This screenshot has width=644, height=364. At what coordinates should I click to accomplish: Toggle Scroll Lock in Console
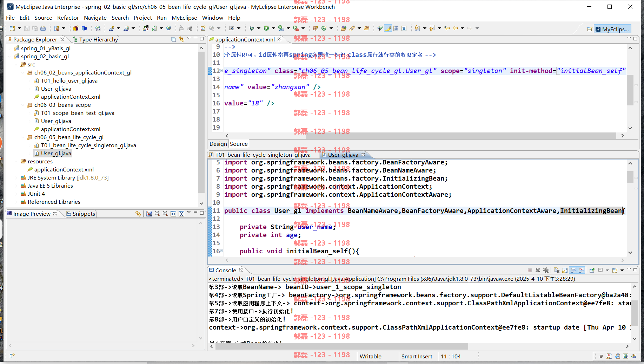click(565, 270)
